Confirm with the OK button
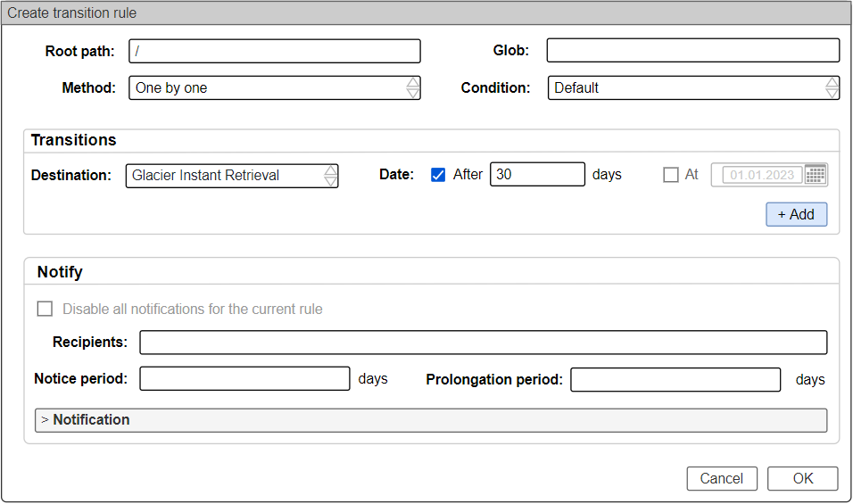Screen dimensions: 853x504 [803, 478]
